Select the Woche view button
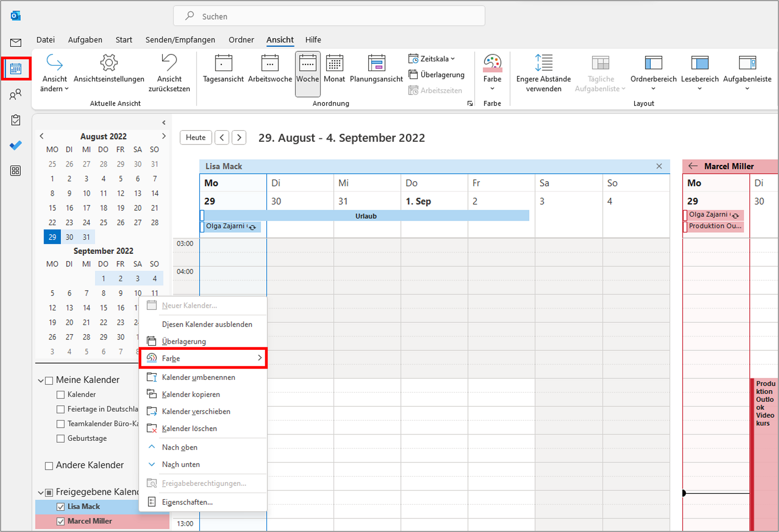779x532 pixels. tap(307, 73)
